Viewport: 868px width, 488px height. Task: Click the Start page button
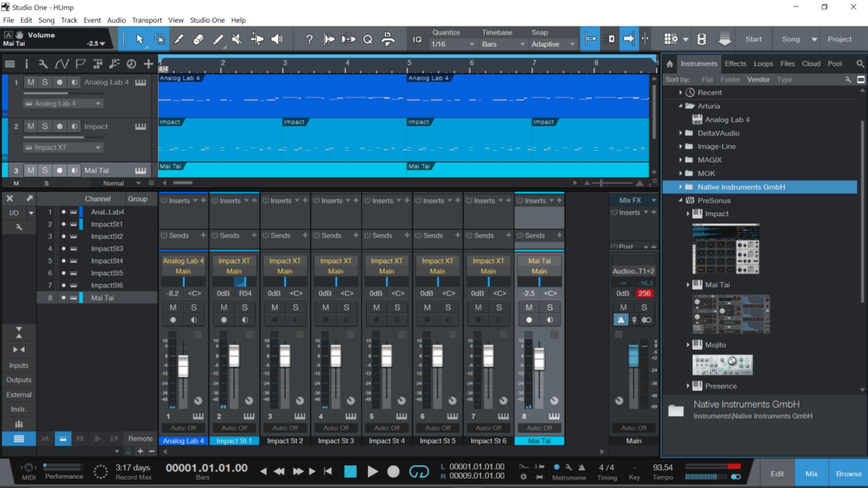tap(754, 39)
